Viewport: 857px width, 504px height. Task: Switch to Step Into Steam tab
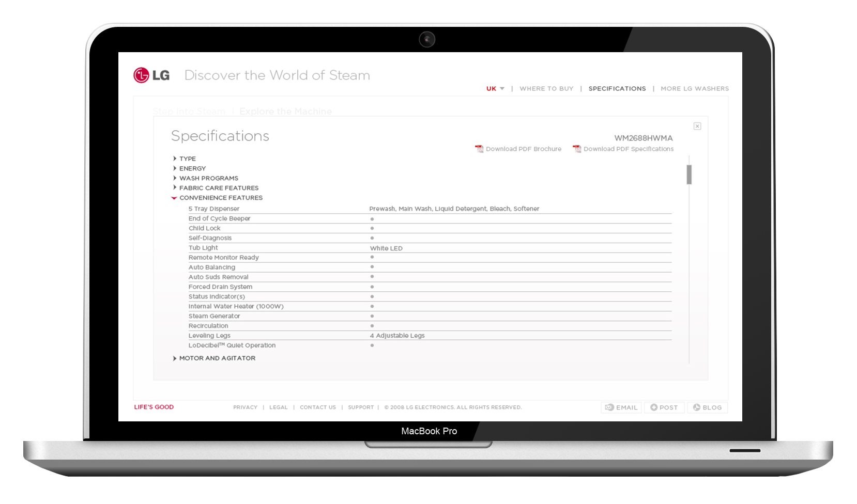(x=189, y=112)
